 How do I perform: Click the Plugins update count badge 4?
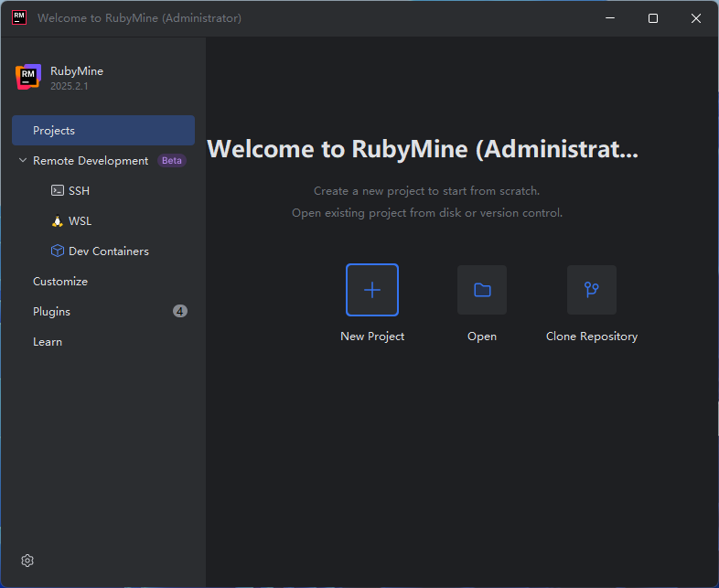point(179,311)
